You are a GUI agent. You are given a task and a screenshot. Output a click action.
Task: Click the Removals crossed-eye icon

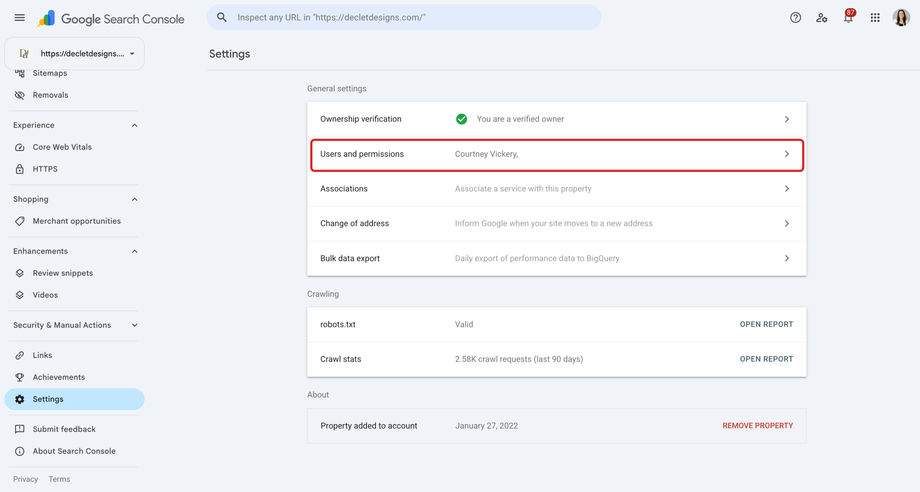tap(19, 95)
